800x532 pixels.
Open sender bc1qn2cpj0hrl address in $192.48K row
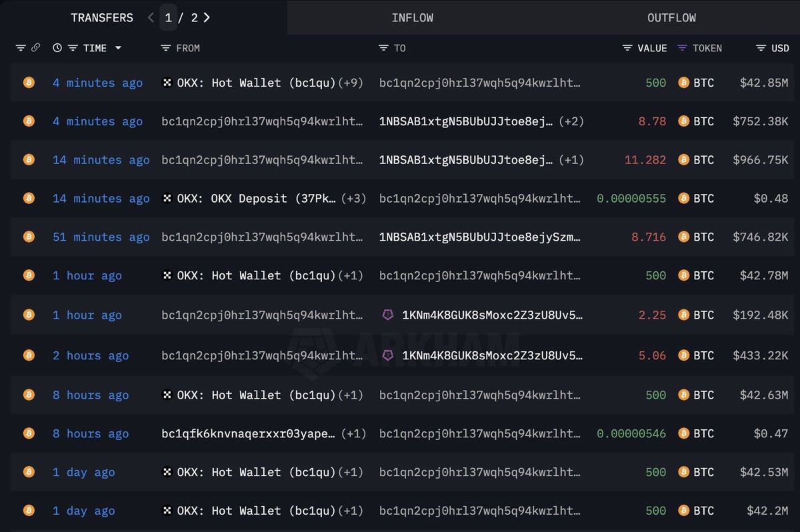point(263,315)
